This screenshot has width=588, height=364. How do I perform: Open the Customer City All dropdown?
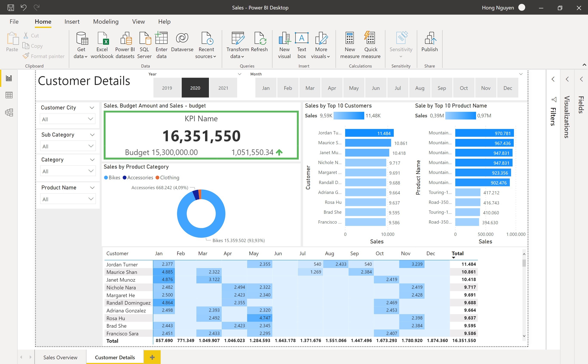click(67, 119)
